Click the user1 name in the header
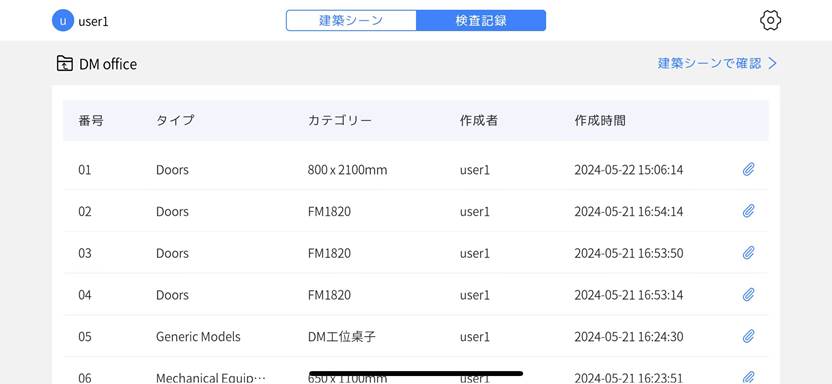 point(93,22)
